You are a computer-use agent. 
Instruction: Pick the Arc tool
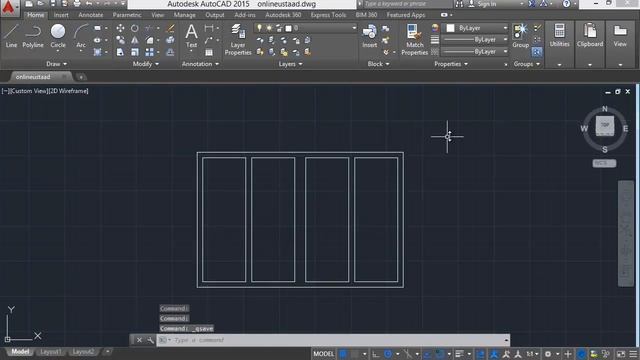click(81, 36)
